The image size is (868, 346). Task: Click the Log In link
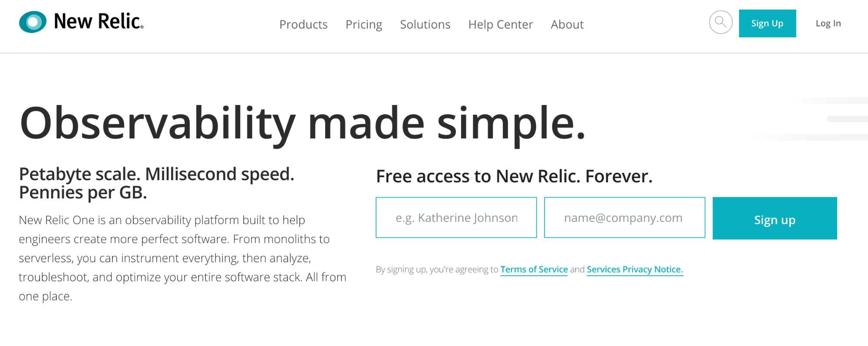click(x=828, y=23)
